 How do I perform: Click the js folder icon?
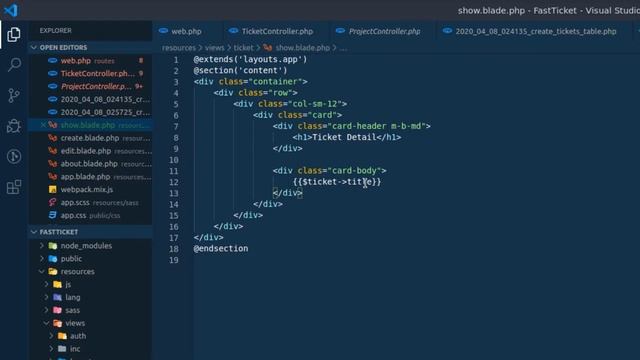click(58, 284)
